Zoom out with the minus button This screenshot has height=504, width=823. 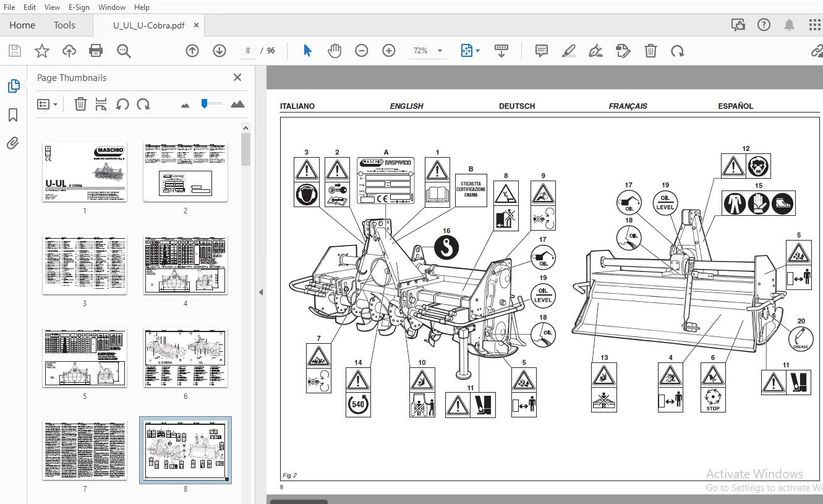tap(362, 51)
